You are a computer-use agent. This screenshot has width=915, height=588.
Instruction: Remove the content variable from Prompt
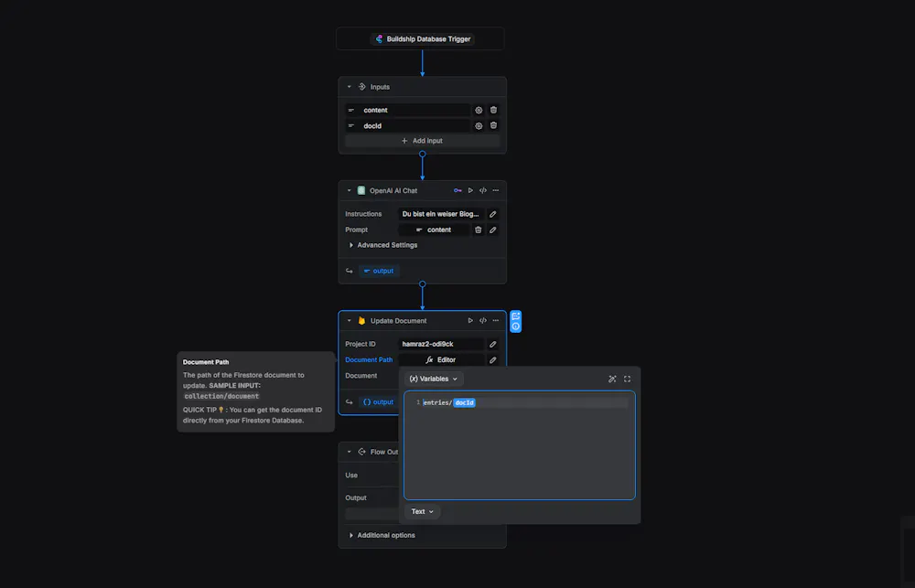click(478, 230)
